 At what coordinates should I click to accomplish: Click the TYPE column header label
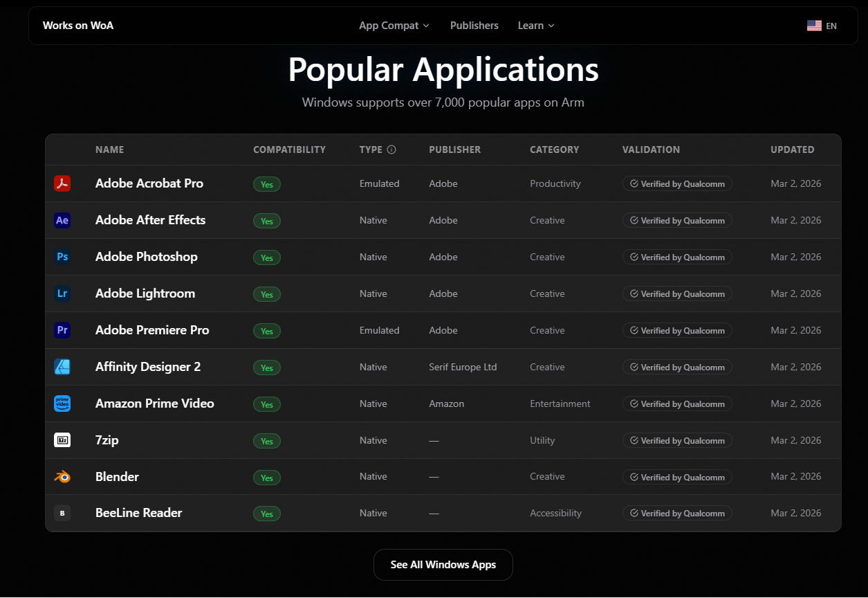coord(371,149)
